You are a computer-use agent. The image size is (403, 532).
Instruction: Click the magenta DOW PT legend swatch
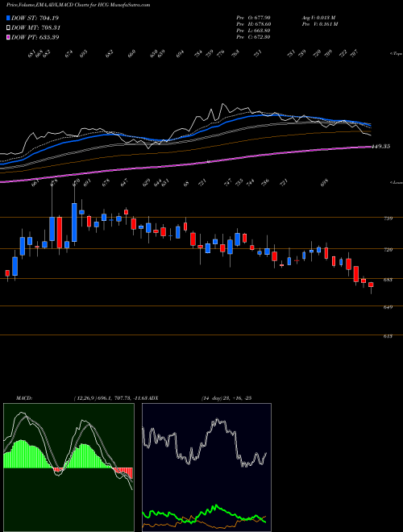click(8, 37)
